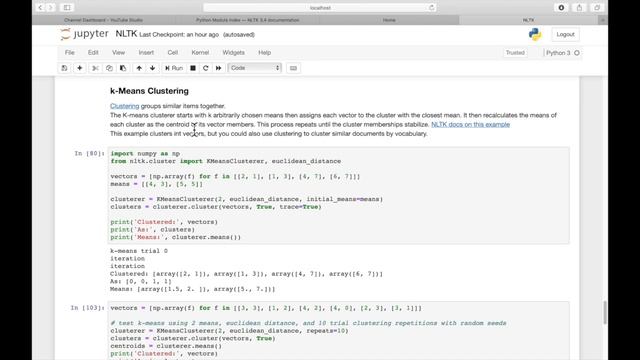Screen dimensions: 640x360
Task: Move selected cell up arrow
Action: [x=139, y=68]
